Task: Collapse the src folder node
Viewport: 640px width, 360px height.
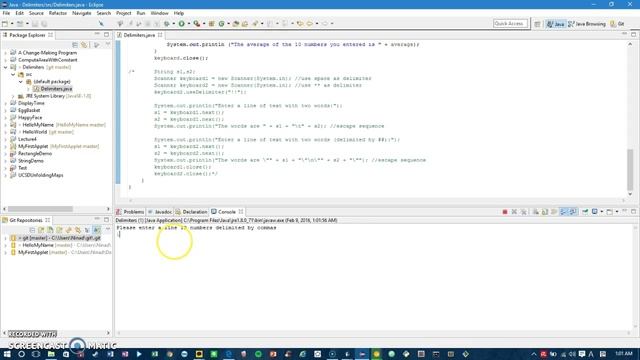Action: coord(13,75)
